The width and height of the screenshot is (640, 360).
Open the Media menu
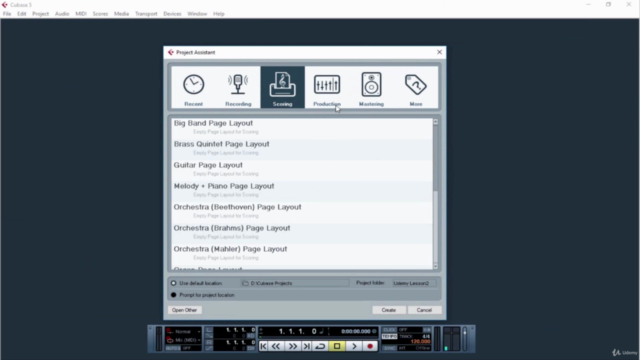click(x=121, y=14)
